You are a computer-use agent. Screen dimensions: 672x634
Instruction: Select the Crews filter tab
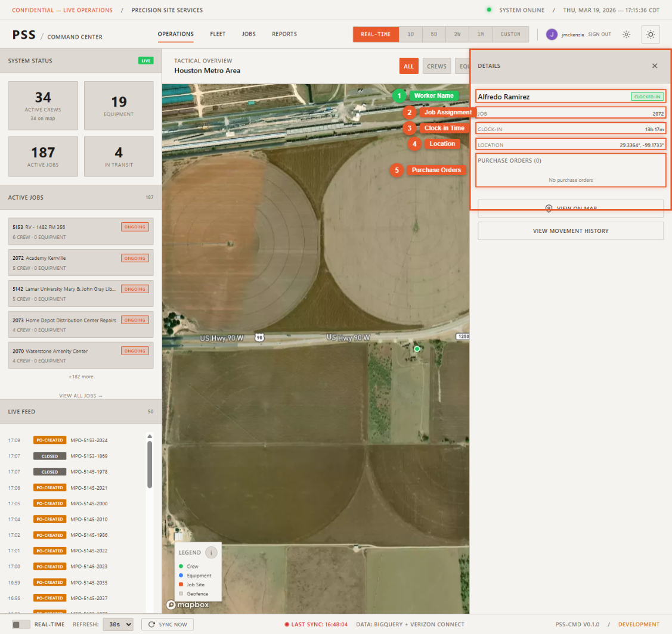(436, 66)
